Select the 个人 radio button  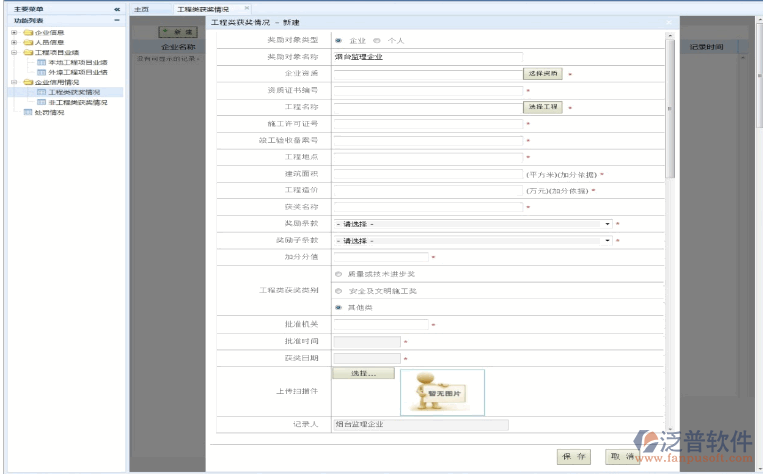(376, 40)
